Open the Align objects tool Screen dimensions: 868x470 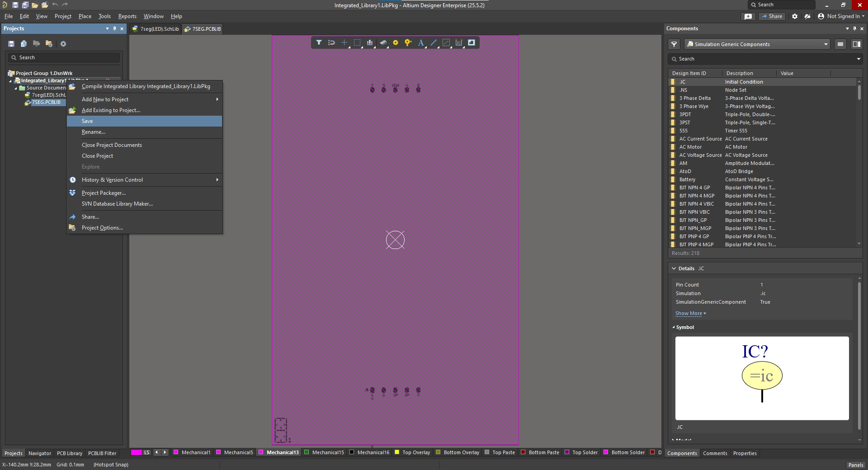click(370, 42)
